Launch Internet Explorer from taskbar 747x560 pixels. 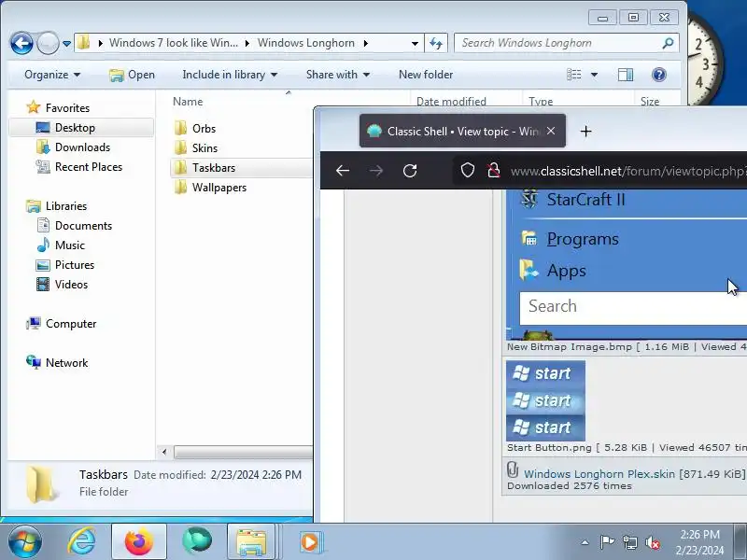(81, 541)
